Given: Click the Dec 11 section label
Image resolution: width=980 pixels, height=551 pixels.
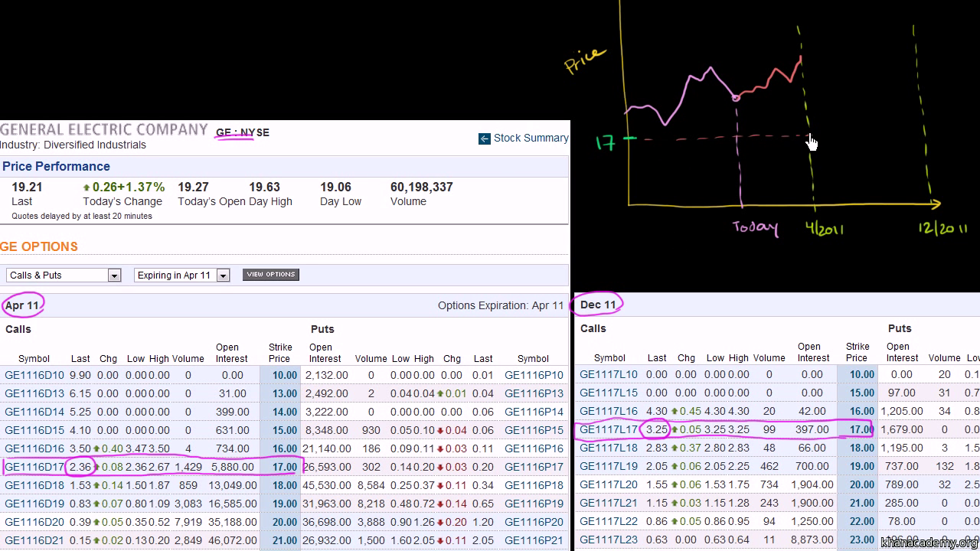Looking at the screenshot, I should click(x=598, y=305).
